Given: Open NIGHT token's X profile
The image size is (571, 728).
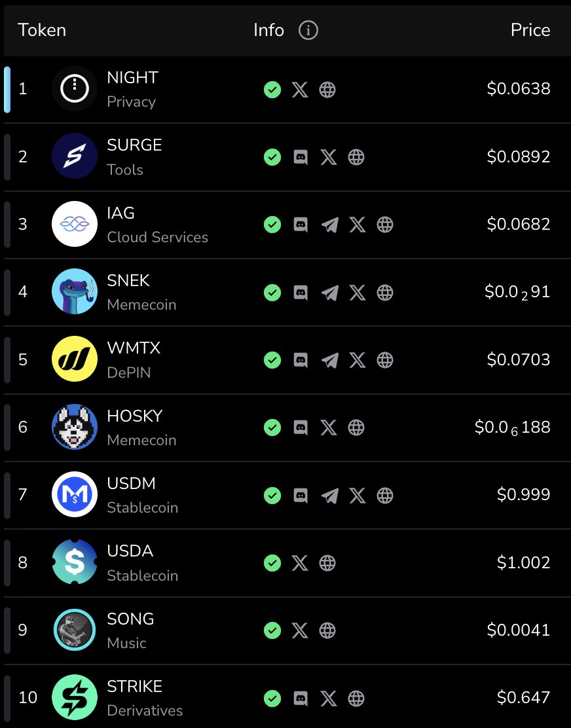Looking at the screenshot, I should click(300, 90).
